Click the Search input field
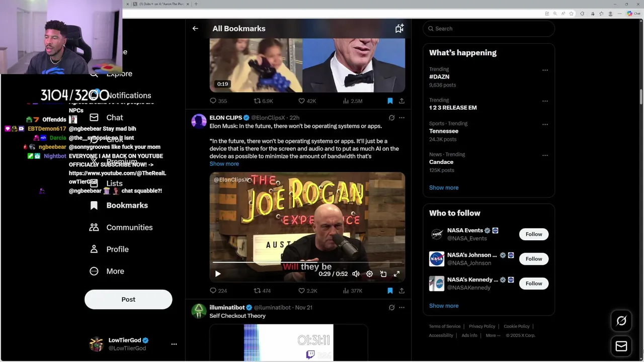The height and width of the screenshot is (362, 644). point(489,29)
